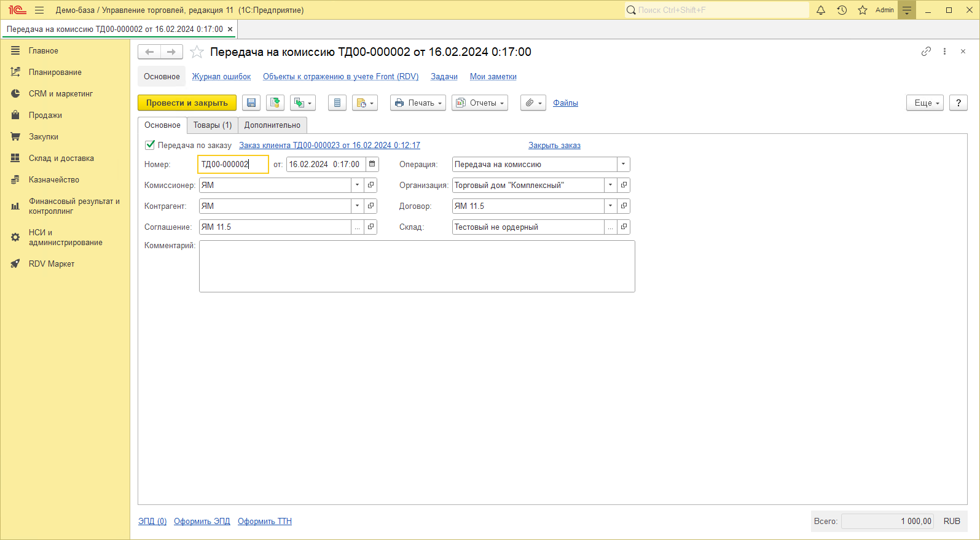Click the Провести и закрыть button

coord(187,103)
